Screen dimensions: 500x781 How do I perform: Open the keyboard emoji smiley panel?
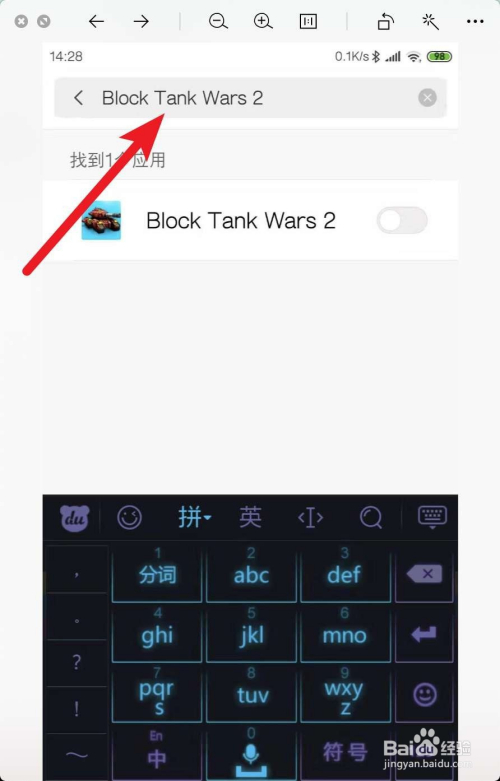tap(129, 518)
